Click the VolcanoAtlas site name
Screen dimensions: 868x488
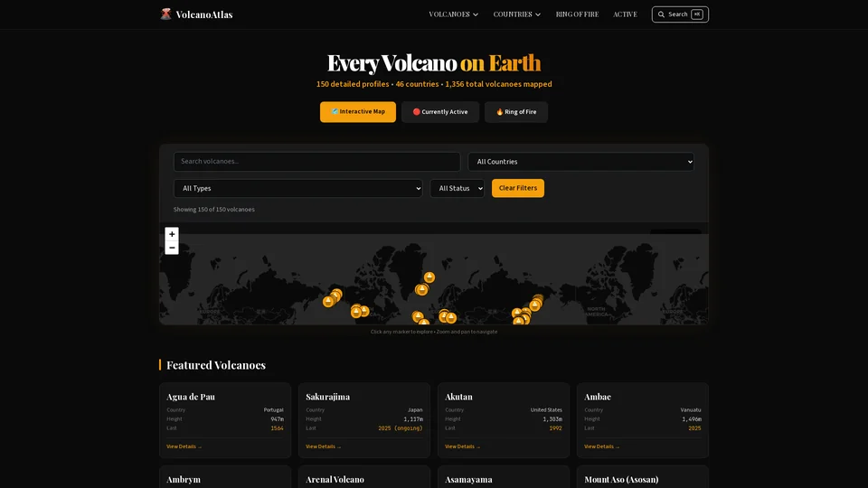click(204, 14)
